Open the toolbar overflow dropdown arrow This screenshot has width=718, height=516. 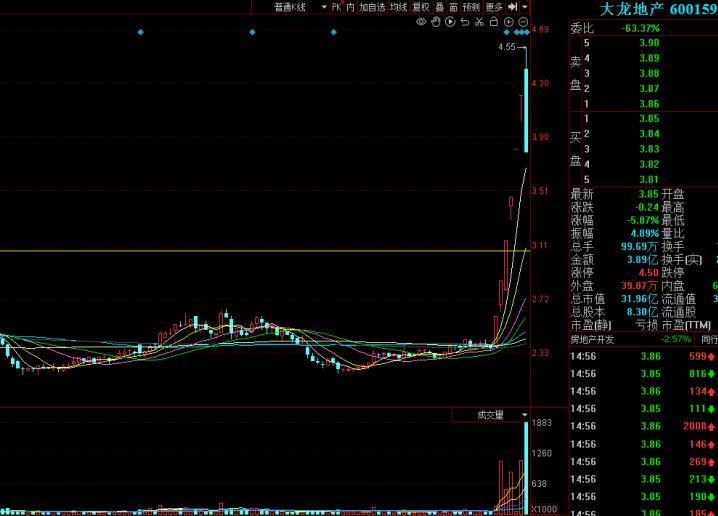tap(526, 6)
